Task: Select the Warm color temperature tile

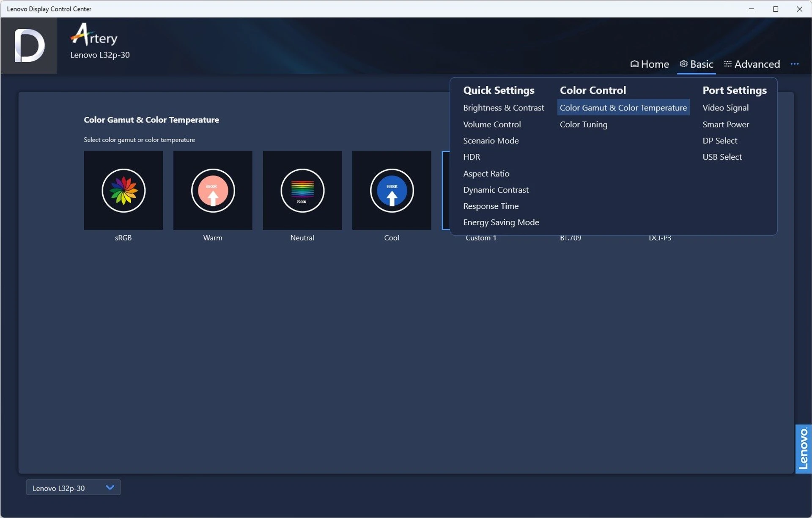Action: [x=213, y=190]
